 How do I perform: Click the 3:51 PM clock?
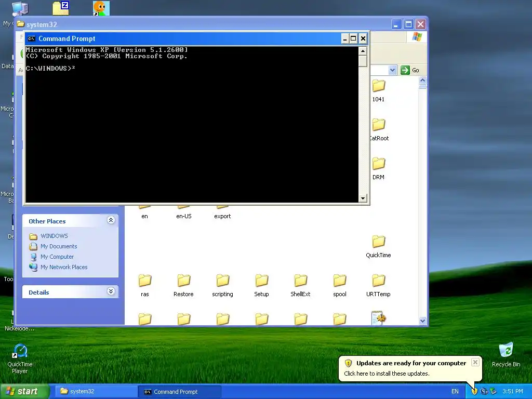[513, 392]
